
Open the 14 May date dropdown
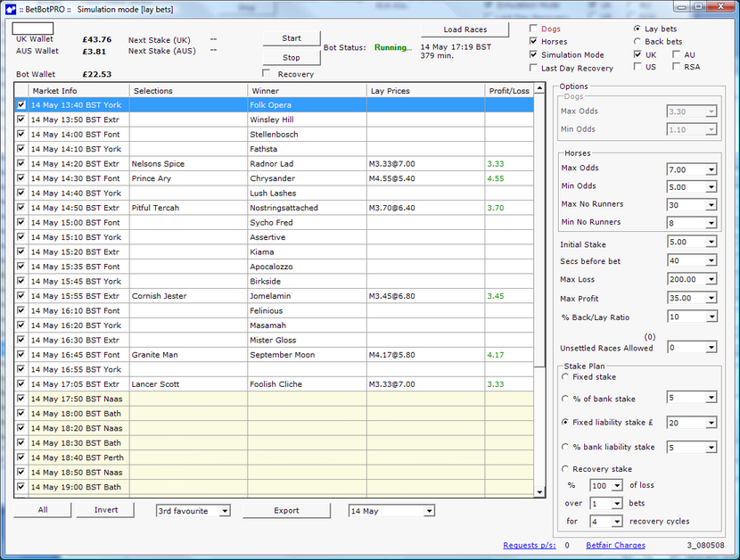coord(429,511)
